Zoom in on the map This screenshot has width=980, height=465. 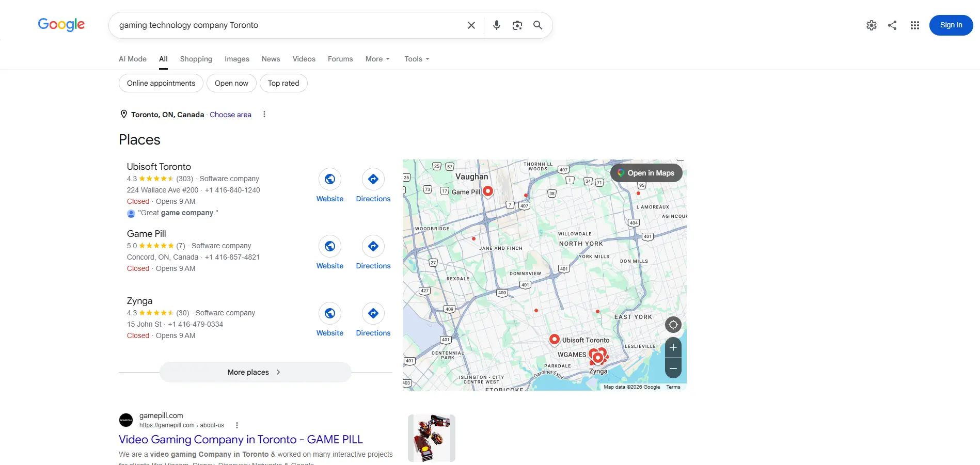point(673,348)
